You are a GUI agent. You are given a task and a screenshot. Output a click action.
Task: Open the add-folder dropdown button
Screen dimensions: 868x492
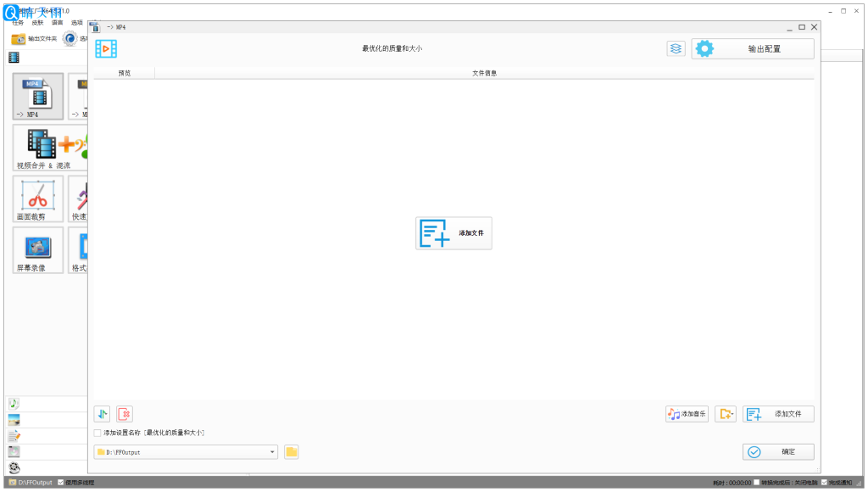[725, 414]
